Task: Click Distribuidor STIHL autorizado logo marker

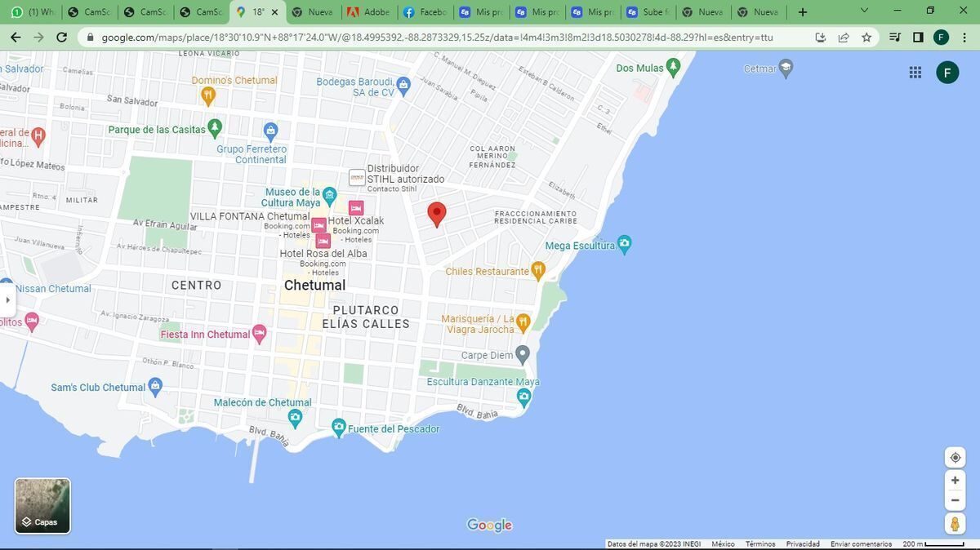Action: pos(357,177)
